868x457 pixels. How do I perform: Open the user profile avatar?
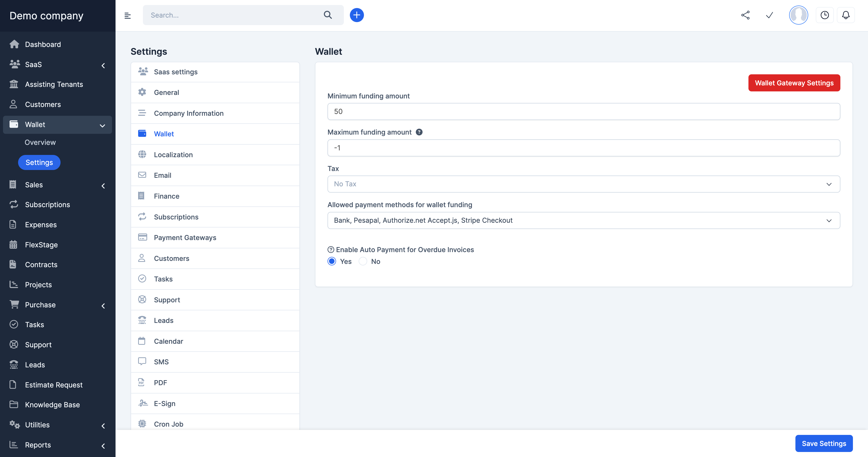coord(798,15)
